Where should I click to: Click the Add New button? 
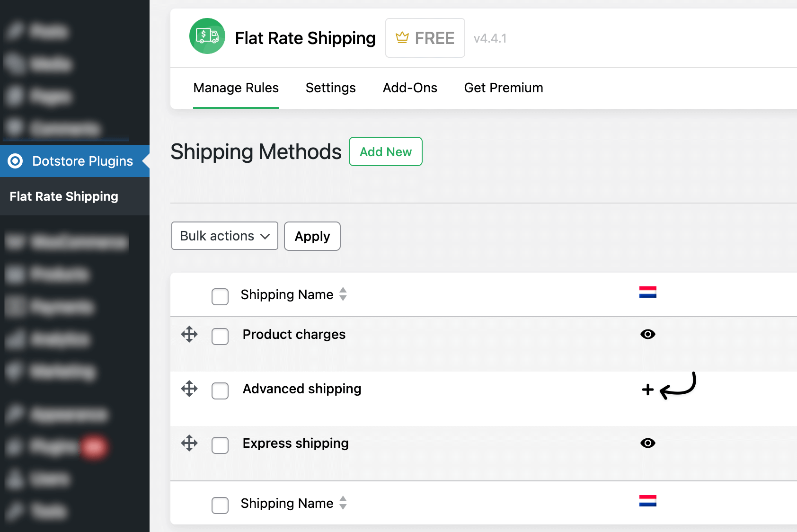point(385,152)
